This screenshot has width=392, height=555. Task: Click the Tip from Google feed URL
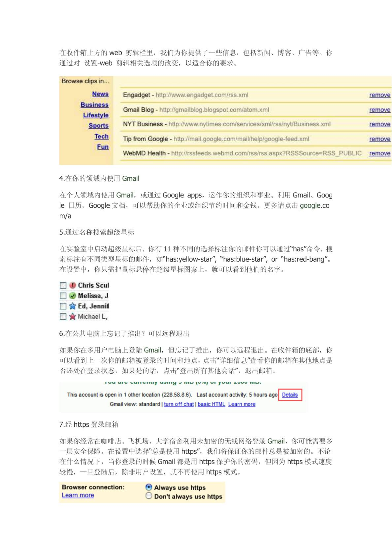(241, 139)
